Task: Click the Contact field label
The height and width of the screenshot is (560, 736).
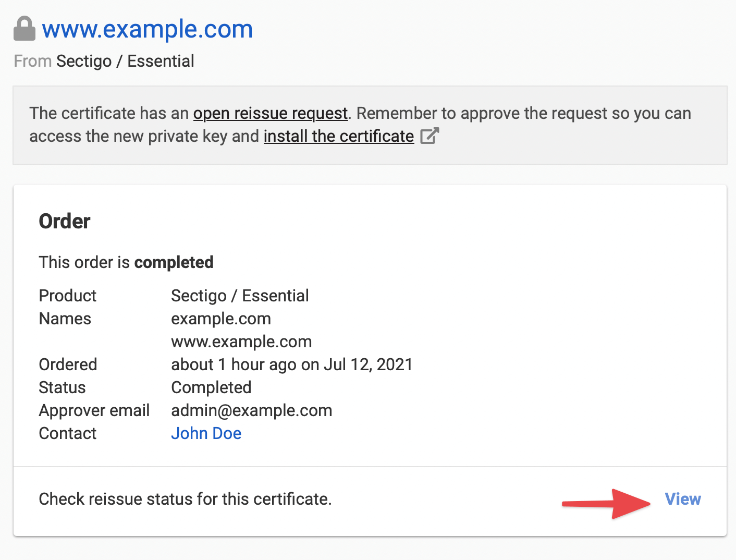Action: point(68,433)
